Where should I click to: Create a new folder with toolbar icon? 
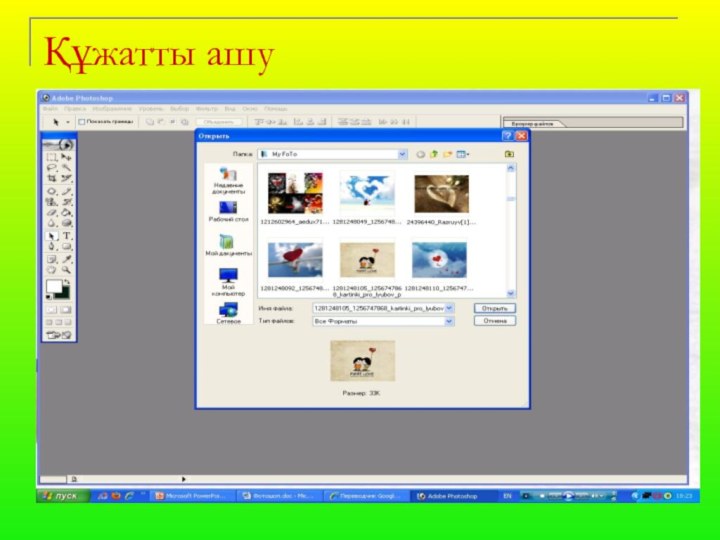(447, 154)
